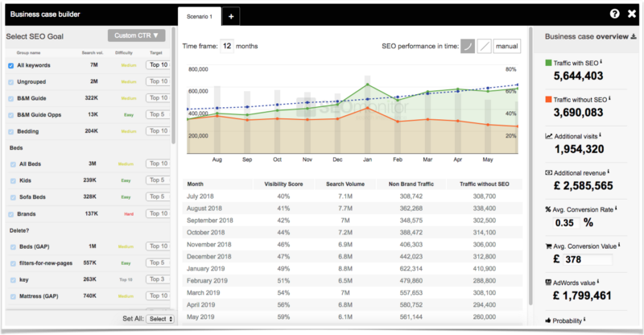Click info icon next to Traffic without SEO
Screen dimensions: 644x335
pos(609,99)
